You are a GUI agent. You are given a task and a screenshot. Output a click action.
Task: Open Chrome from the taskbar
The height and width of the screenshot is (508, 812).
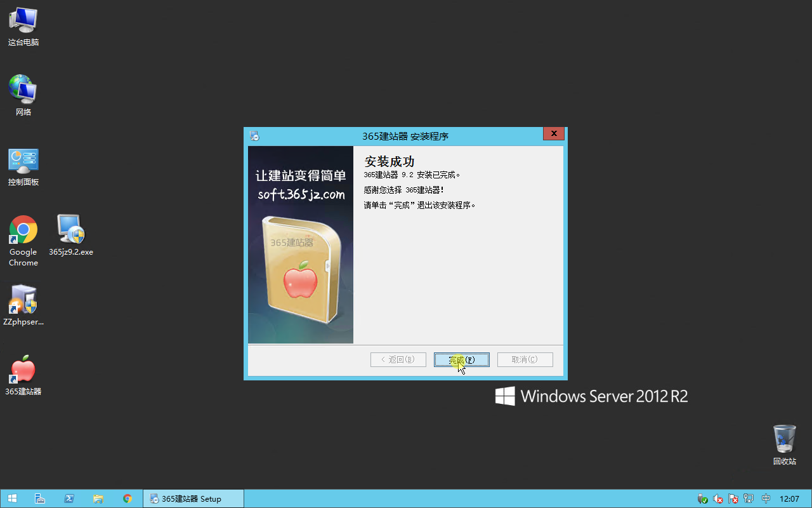[128, 498]
